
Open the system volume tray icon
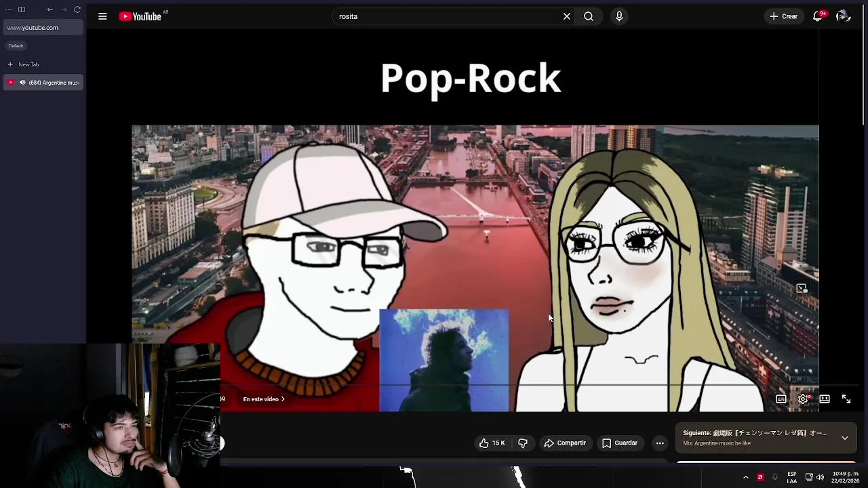click(821, 477)
